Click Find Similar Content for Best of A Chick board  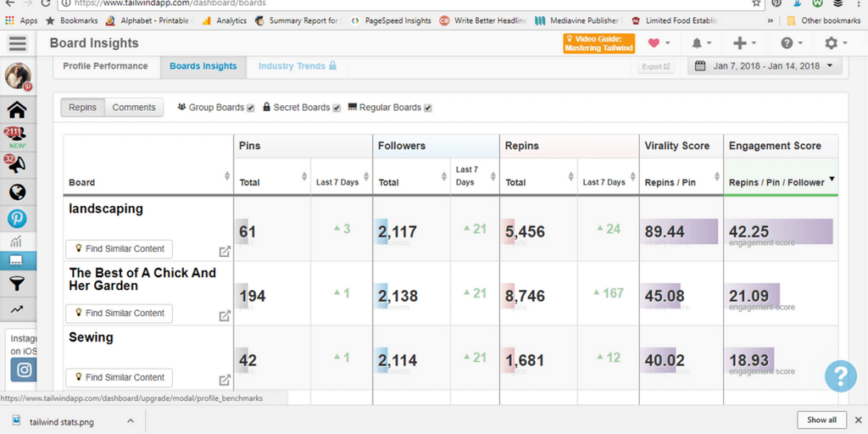[x=119, y=314]
